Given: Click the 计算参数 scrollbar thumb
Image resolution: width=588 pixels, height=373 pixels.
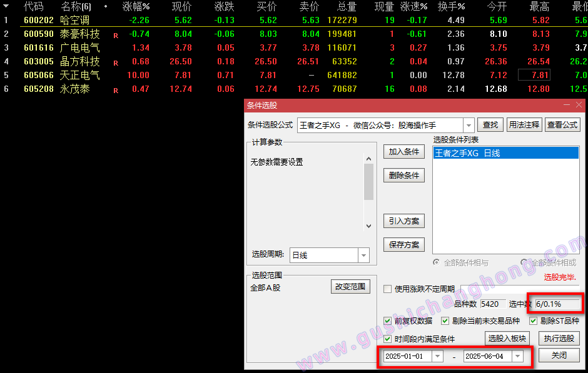Looking at the screenshot, I should pos(368,182).
